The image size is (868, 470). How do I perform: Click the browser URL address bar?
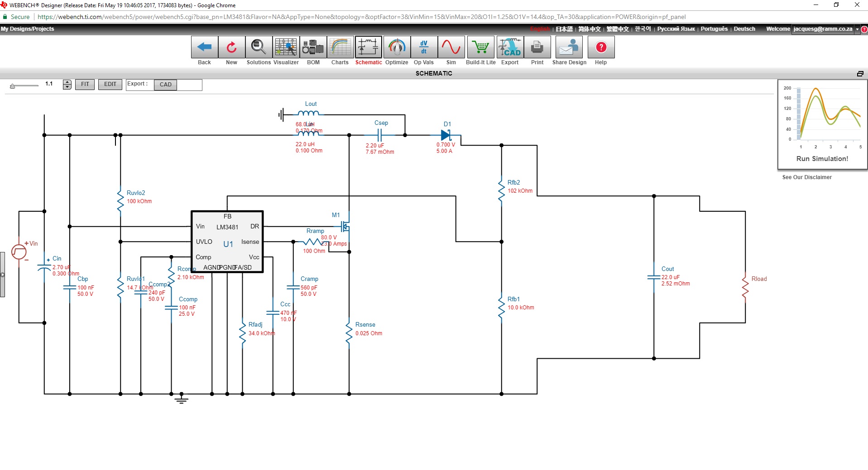point(362,17)
